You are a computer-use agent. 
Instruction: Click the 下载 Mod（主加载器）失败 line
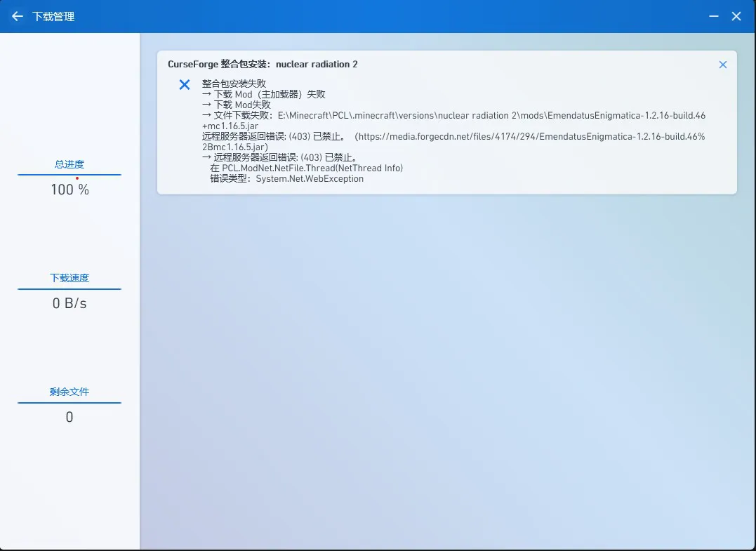click(x=264, y=95)
